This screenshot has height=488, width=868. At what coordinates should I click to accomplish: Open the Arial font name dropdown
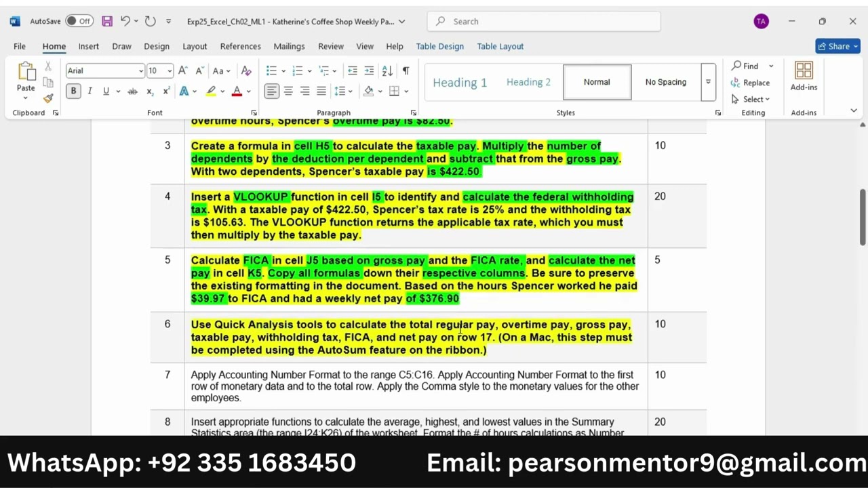click(140, 70)
